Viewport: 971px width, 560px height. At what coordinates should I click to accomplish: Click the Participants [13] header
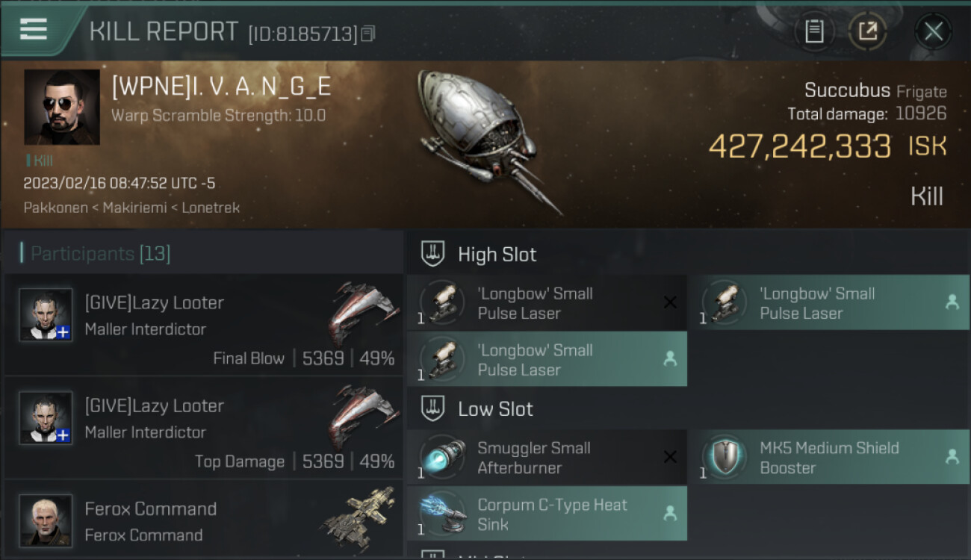(x=100, y=254)
